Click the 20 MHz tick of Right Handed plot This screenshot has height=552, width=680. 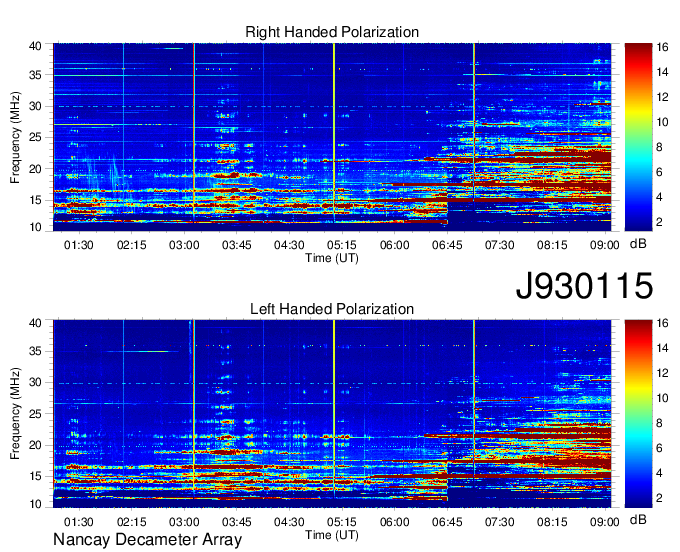(x=36, y=169)
